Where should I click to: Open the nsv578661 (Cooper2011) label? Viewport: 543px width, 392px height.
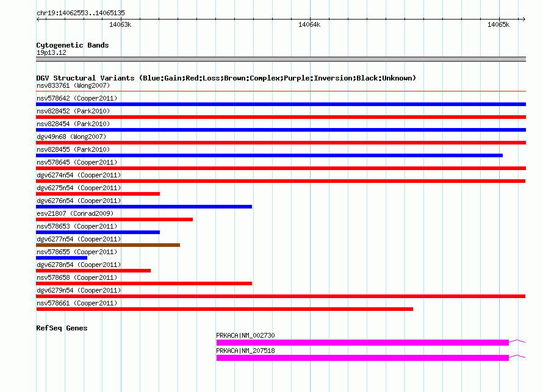click(x=77, y=303)
